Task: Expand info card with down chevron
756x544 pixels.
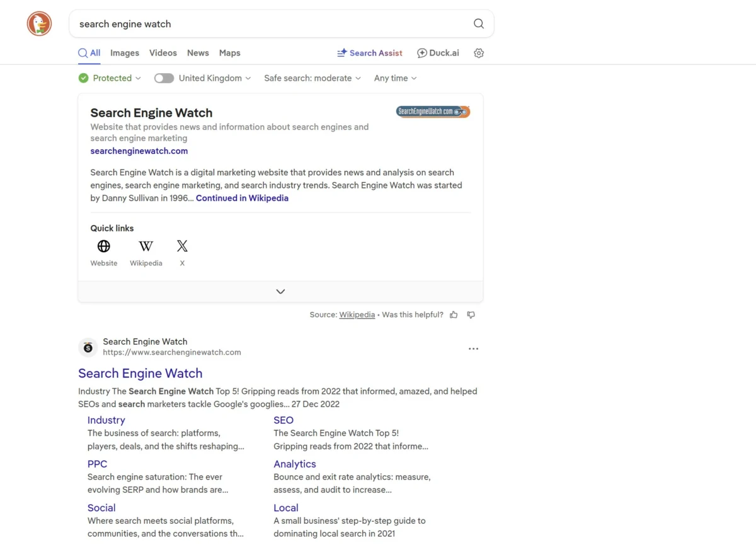Action: point(280,291)
